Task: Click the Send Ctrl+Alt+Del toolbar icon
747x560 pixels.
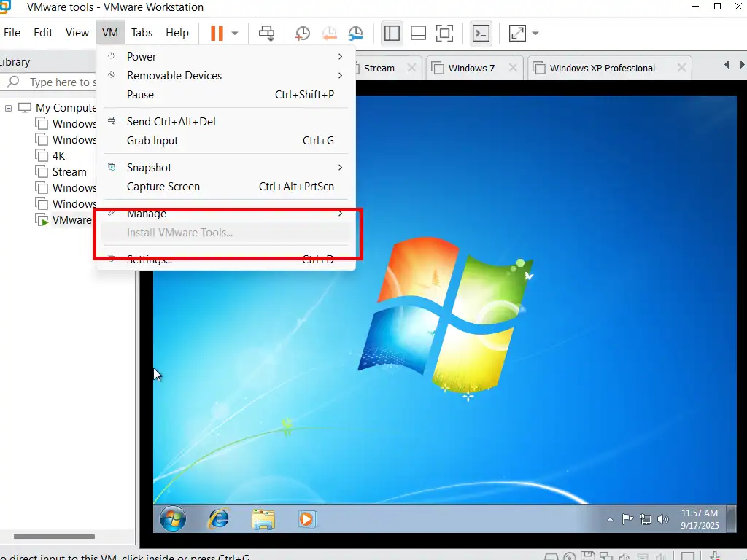Action: click(266, 34)
